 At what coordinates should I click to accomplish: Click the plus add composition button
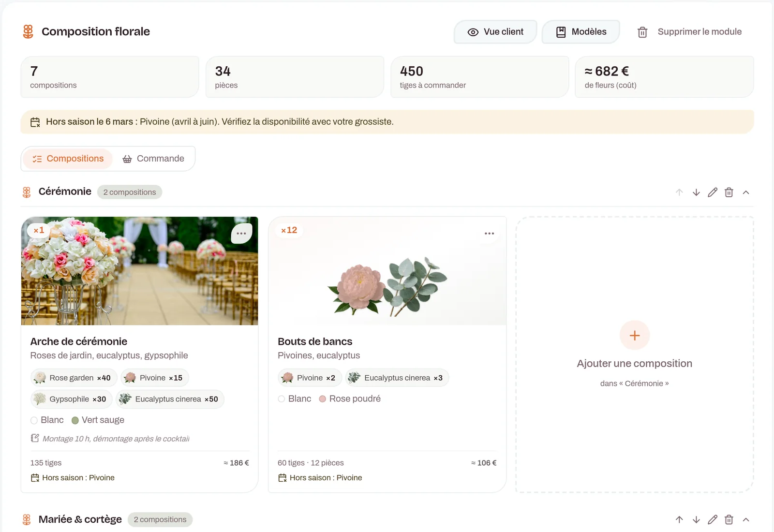635,335
